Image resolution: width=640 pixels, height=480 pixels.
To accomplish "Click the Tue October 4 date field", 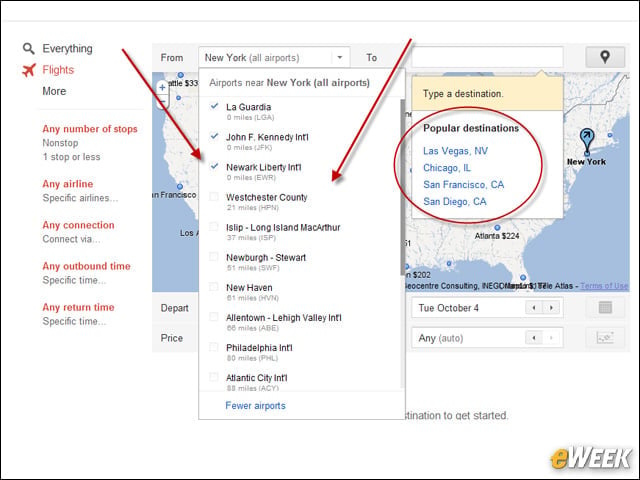I will click(x=487, y=307).
